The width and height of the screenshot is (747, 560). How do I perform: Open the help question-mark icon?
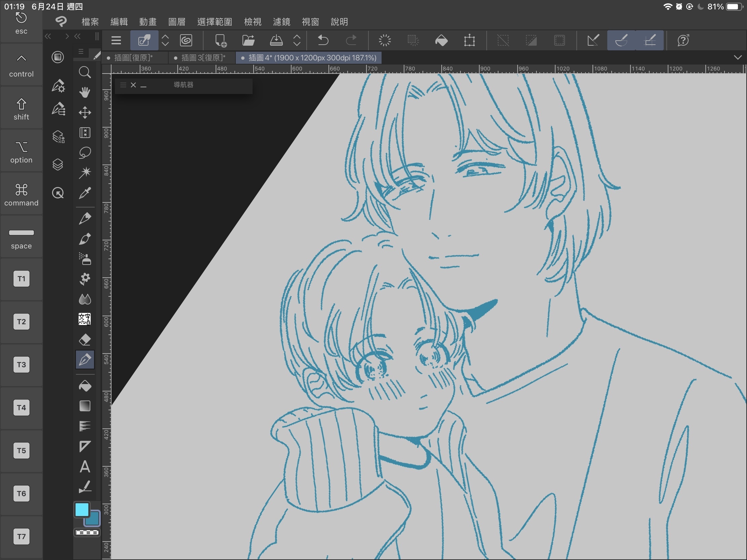[683, 41]
